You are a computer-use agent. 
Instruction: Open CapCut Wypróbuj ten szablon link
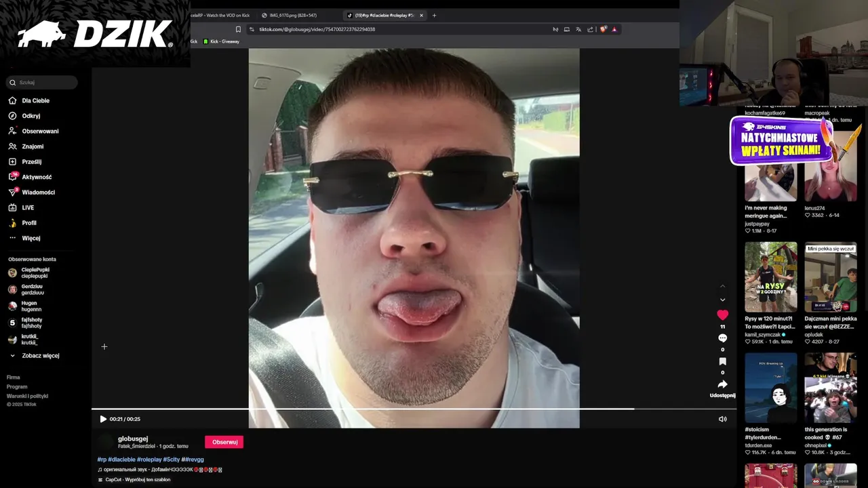[x=134, y=479]
